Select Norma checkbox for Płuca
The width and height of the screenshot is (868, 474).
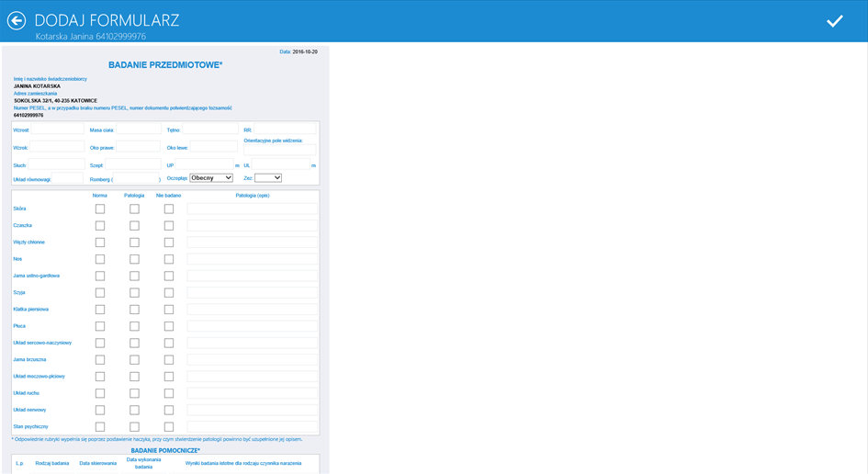pos(100,326)
